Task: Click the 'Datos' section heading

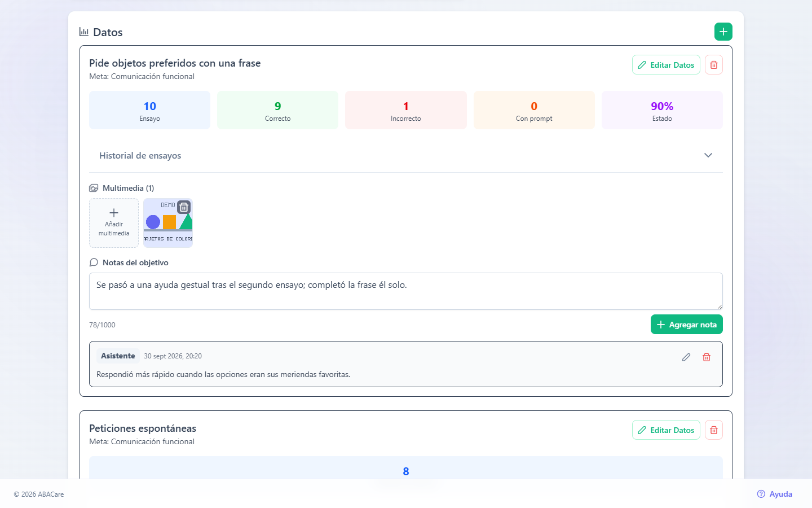Action: (x=108, y=32)
